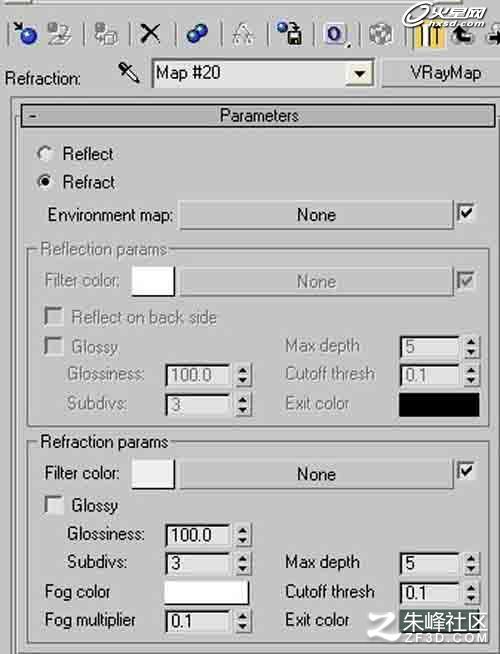500x654 pixels.
Task: Pick material with the eyedropper icon
Action: pyautogui.click(x=129, y=73)
